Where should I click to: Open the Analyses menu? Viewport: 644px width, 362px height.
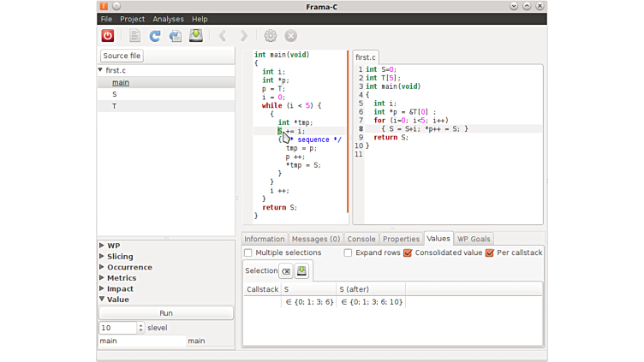(168, 19)
